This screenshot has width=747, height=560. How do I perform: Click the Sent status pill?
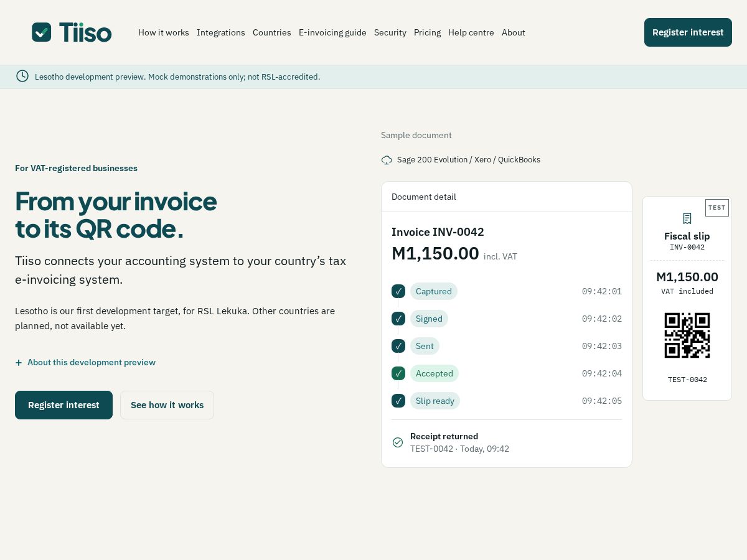click(x=425, y=346)
